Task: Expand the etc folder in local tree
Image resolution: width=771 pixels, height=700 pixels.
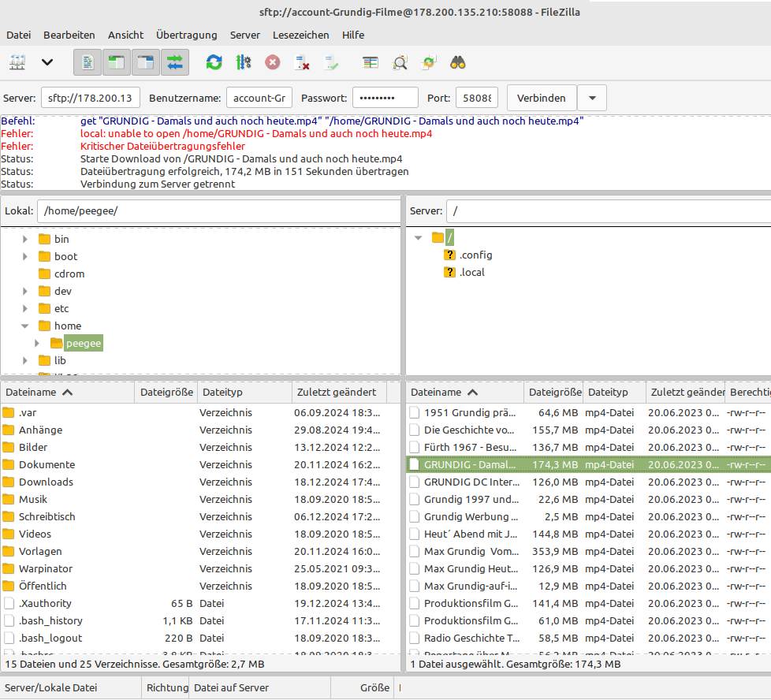Action: click(25, 308)
